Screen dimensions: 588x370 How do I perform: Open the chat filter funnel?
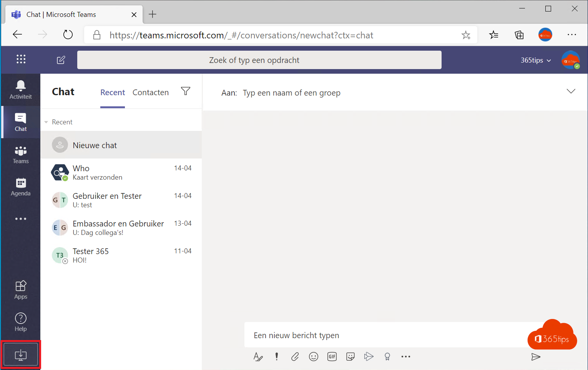coord(186,91)
